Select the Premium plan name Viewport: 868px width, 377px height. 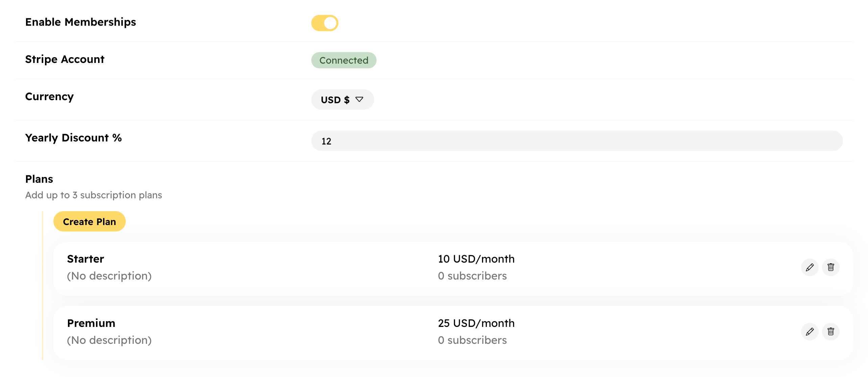click(x=91, y=323)
